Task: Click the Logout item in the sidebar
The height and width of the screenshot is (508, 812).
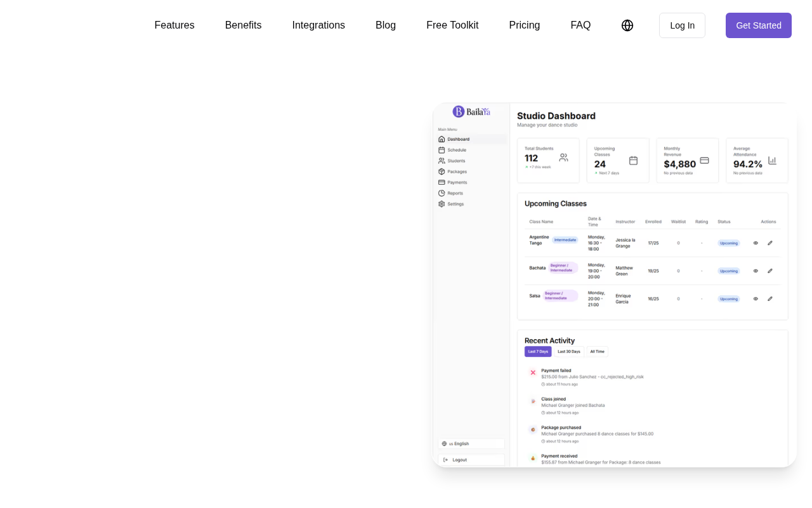Action: click(x=471, y=460)
